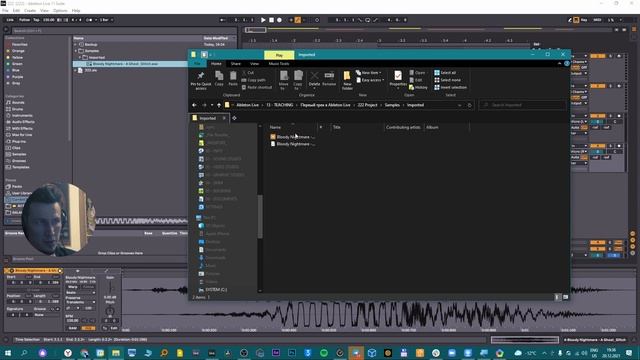Click the Explorer back navigation arrow
The height and width of the screenshot is (360, 640).
point(194,105)
